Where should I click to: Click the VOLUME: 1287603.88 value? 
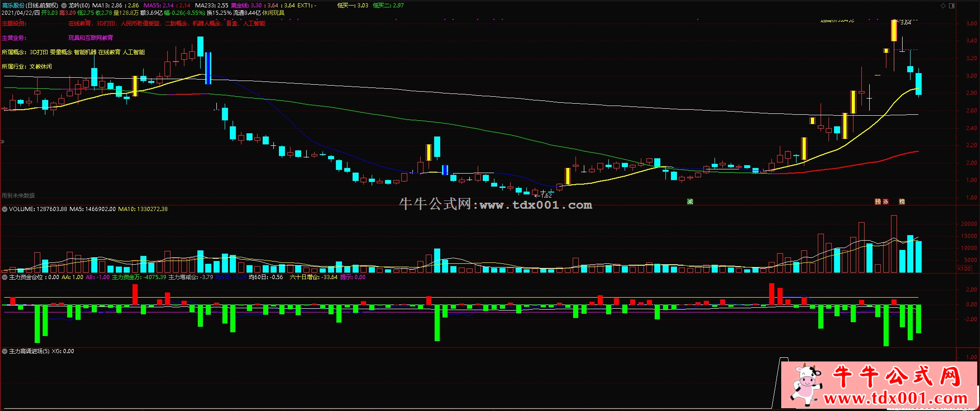click(x=38, y=209)
